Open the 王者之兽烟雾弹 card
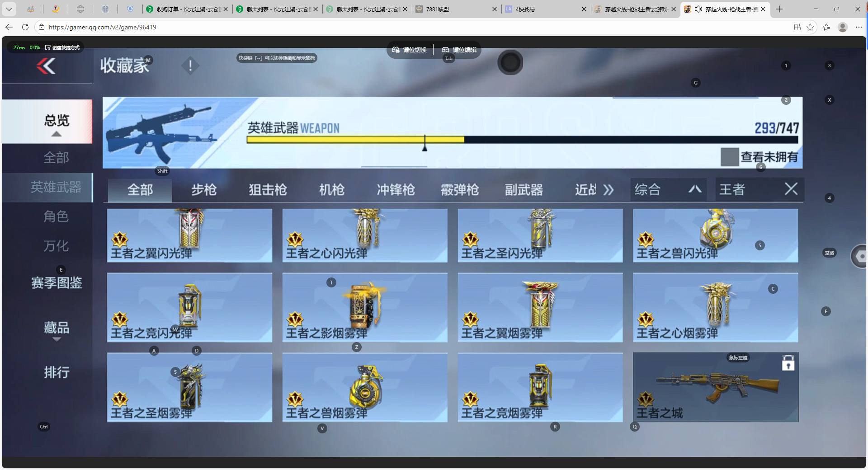The height and width of the screenshot is (470, 868). 365,387
